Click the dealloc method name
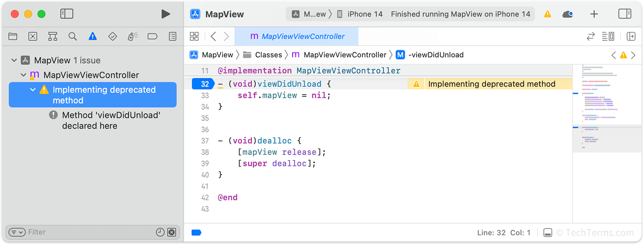Viewport: 644px width, 245px height. (x=275, y=141)
